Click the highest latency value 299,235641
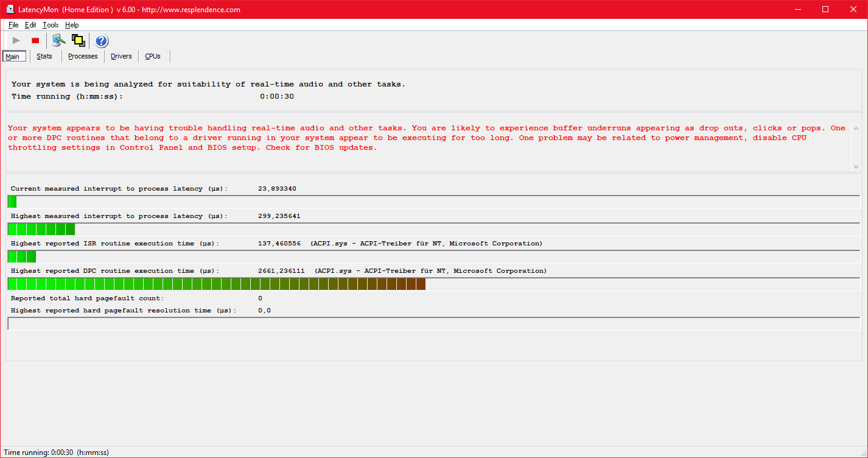868x458 pixels. click(279, 216)
